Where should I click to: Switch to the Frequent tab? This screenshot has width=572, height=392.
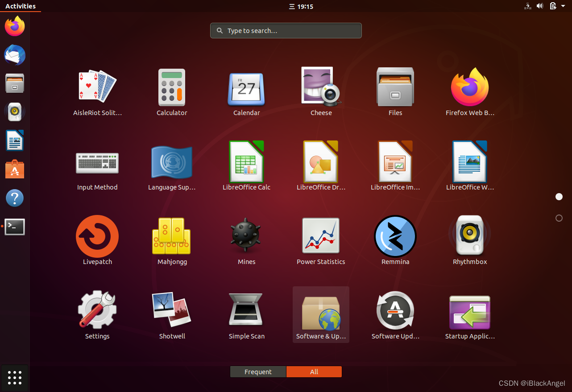(258, 372)
